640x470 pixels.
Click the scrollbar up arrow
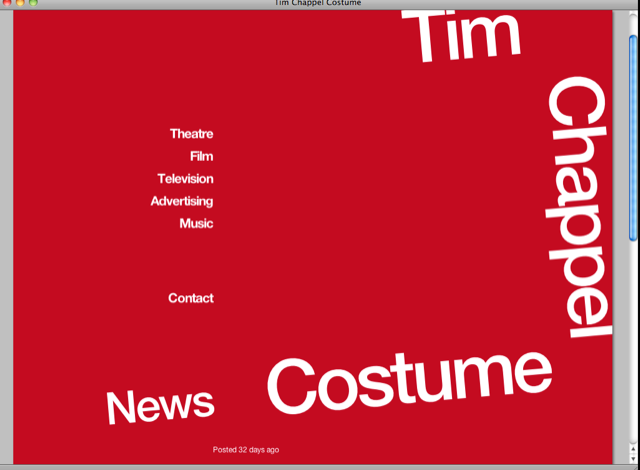pos(633,449)
